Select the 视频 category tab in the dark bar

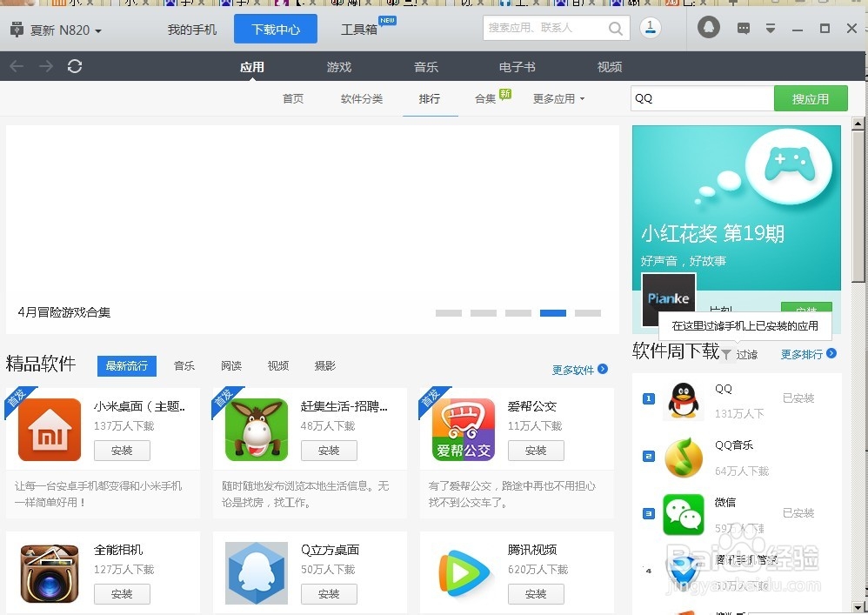(x=610, y=67)
